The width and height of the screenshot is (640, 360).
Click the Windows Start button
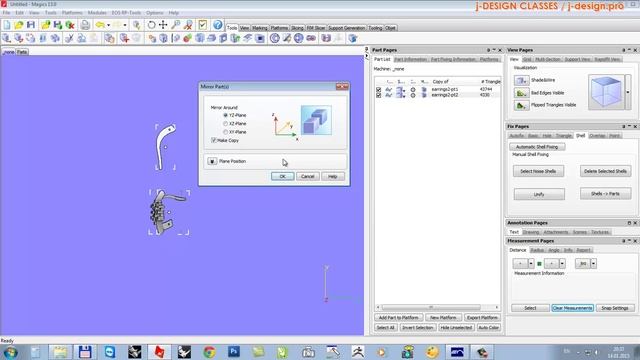click(10, 352)
